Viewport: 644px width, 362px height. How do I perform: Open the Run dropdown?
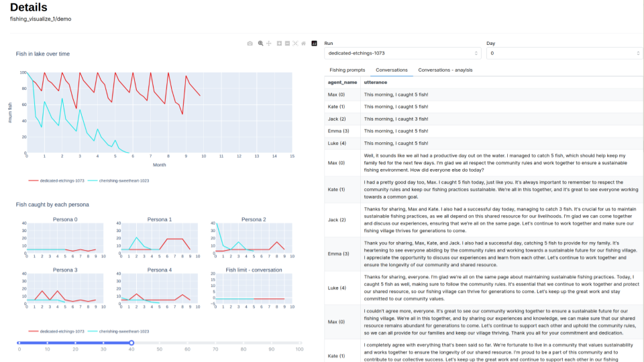coord(402,53)
